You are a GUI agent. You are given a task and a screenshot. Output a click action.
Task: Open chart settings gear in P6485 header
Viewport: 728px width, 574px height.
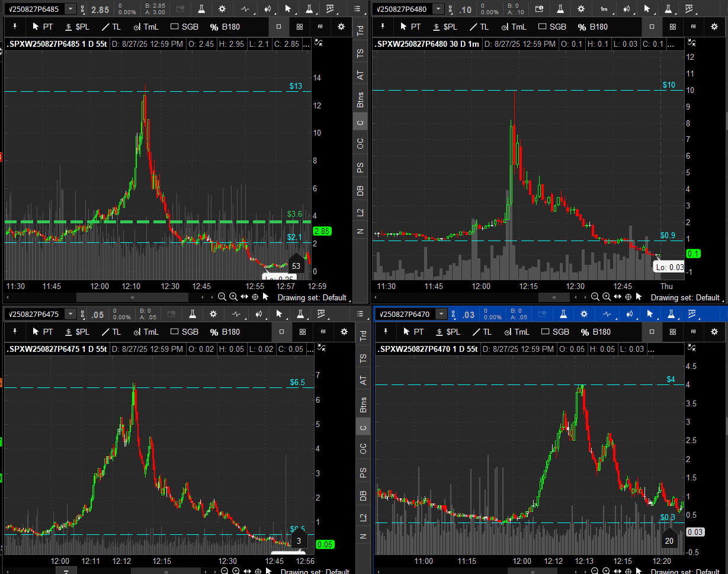point(222,9)
